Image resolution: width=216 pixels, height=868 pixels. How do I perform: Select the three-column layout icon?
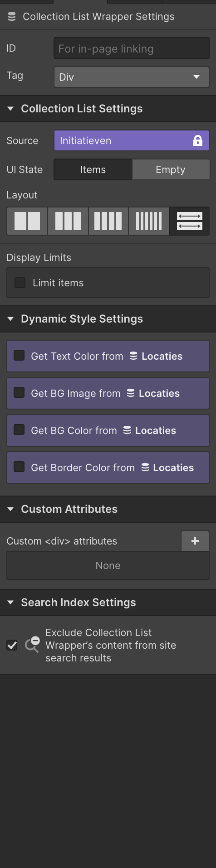click(x=68, y=221)
